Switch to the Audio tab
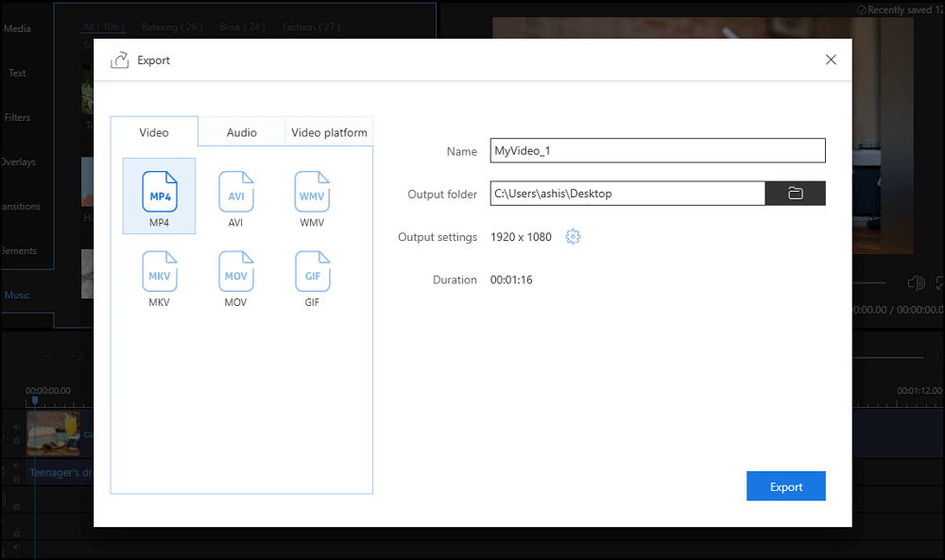Viewport: 945px width, 560px height. (242, 132)
